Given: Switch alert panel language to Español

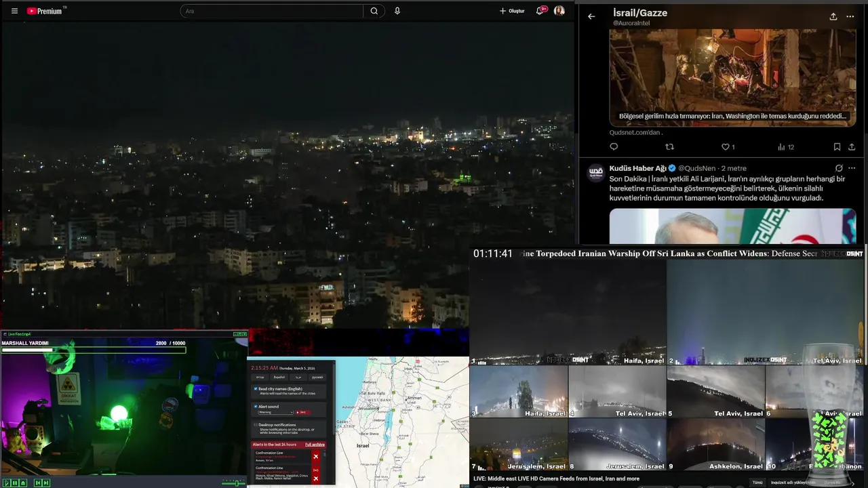Looking at the screenshot, I should (x=279, y=377).
